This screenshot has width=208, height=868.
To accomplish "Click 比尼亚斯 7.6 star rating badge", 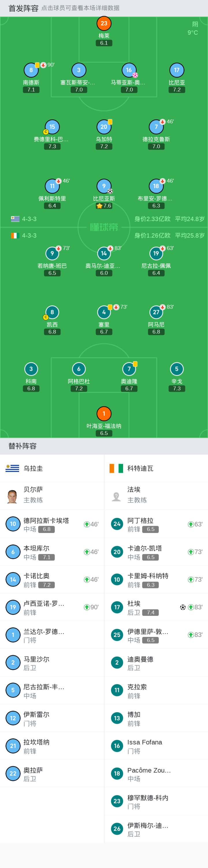I will tap(104, 206).
